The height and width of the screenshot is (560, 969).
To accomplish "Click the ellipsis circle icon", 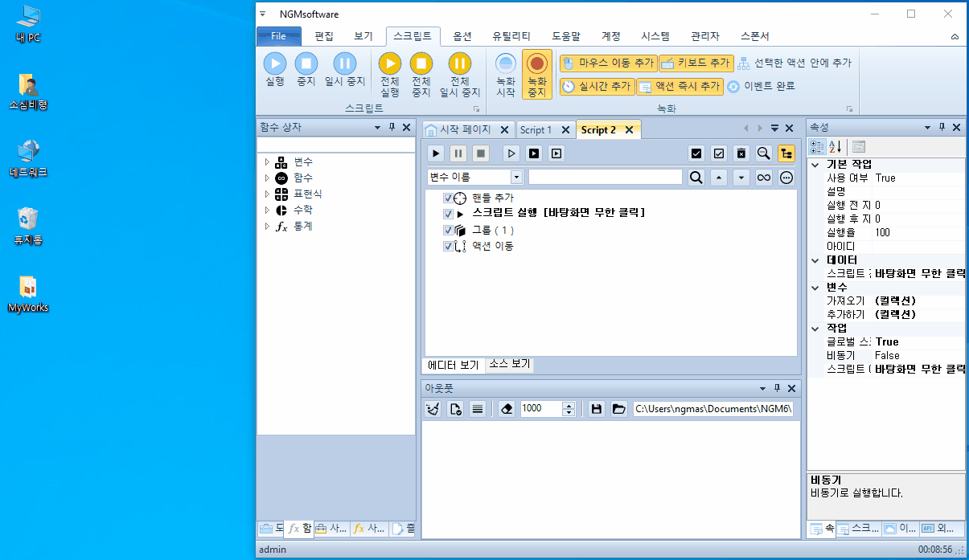I will tap(786, 177).
